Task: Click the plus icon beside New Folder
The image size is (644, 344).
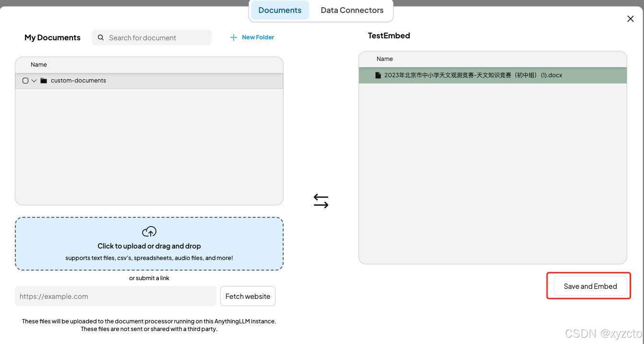Action: coord(234,37)
